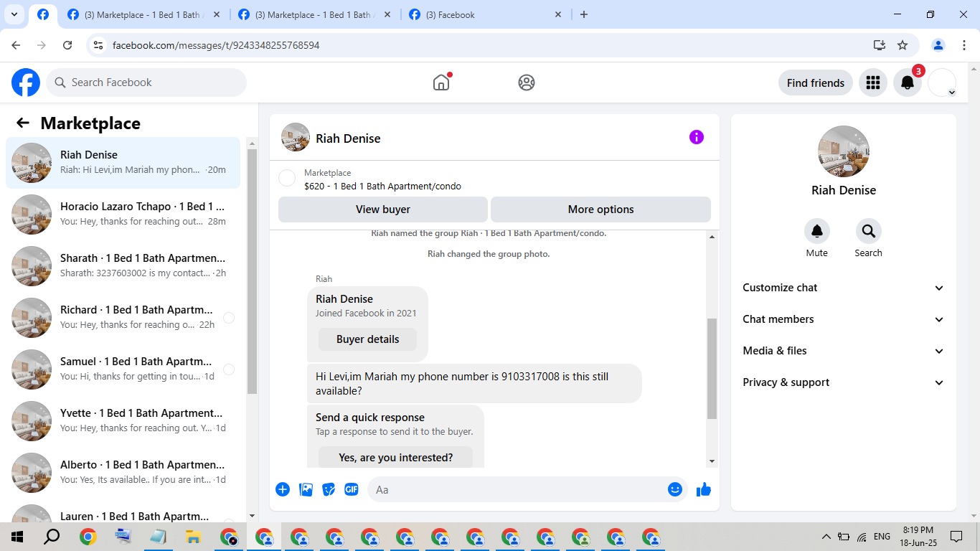980x551 pixels.
Task: Choose a sticker from the composer
Action: click(329, 489)
